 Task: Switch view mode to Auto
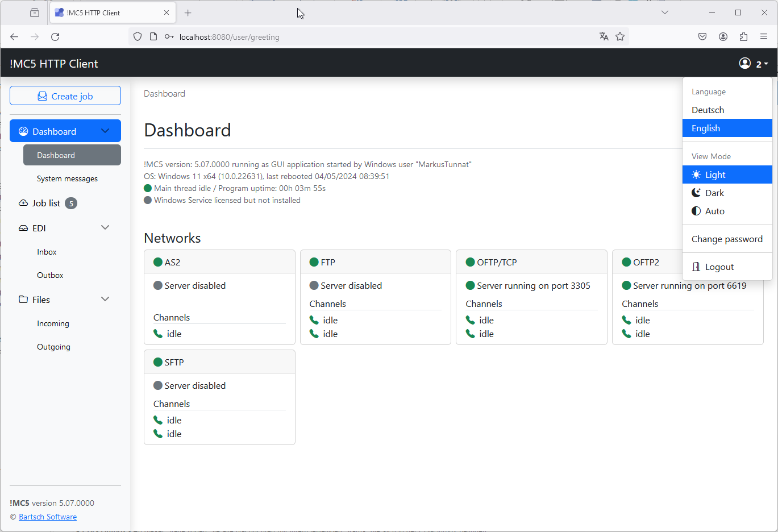tap(727, 211)
